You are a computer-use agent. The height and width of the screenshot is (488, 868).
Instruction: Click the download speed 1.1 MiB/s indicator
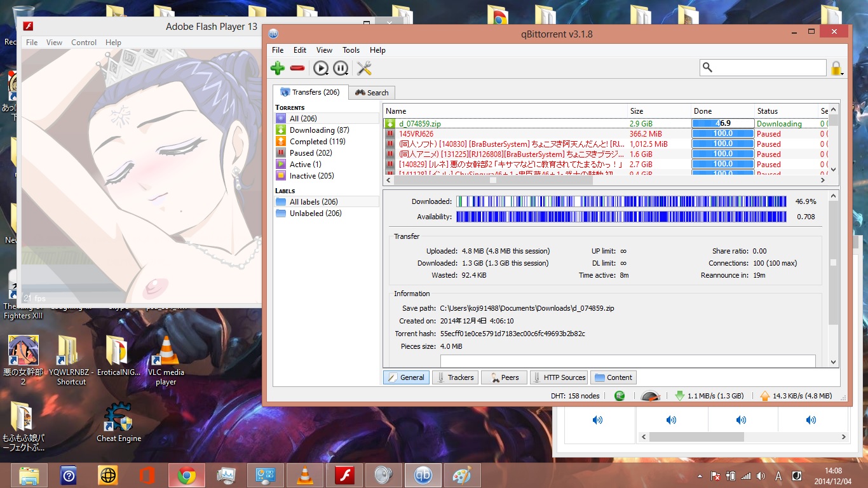point(709,396)
